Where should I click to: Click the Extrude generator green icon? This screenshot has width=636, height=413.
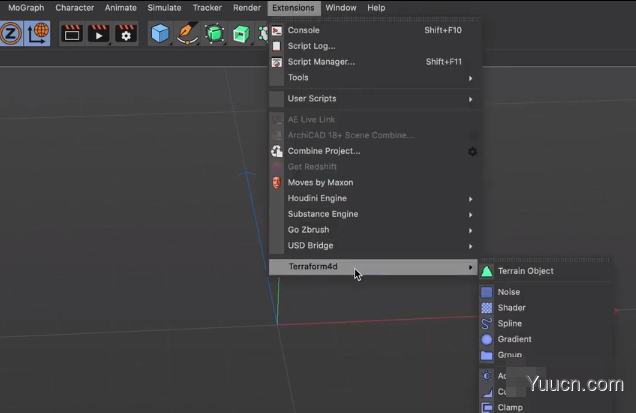pos(241,34)
